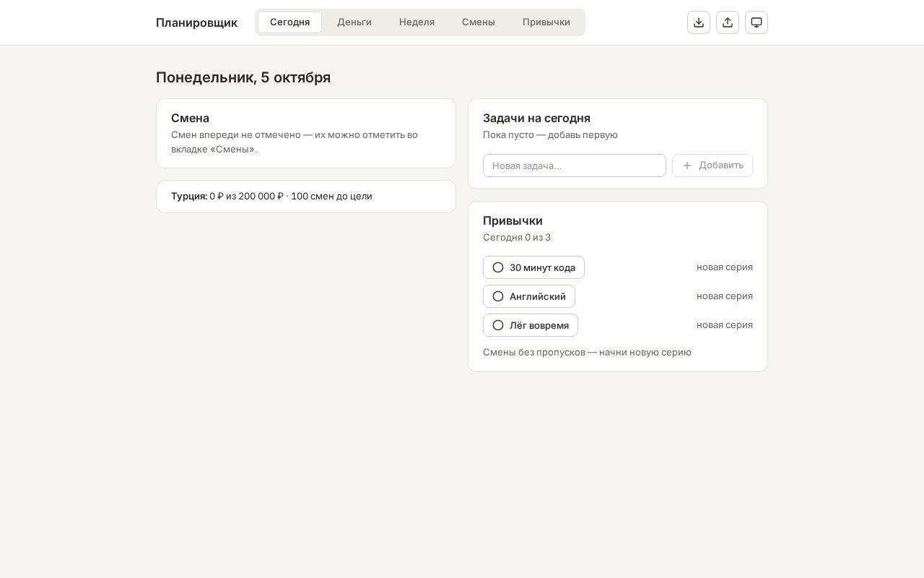Click the text «Смен впереди не отмечено»

click(235, 135)
